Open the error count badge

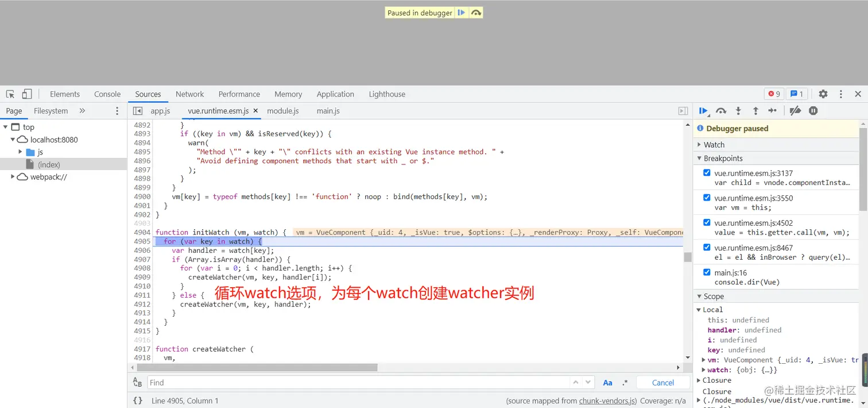coord(773,94)
